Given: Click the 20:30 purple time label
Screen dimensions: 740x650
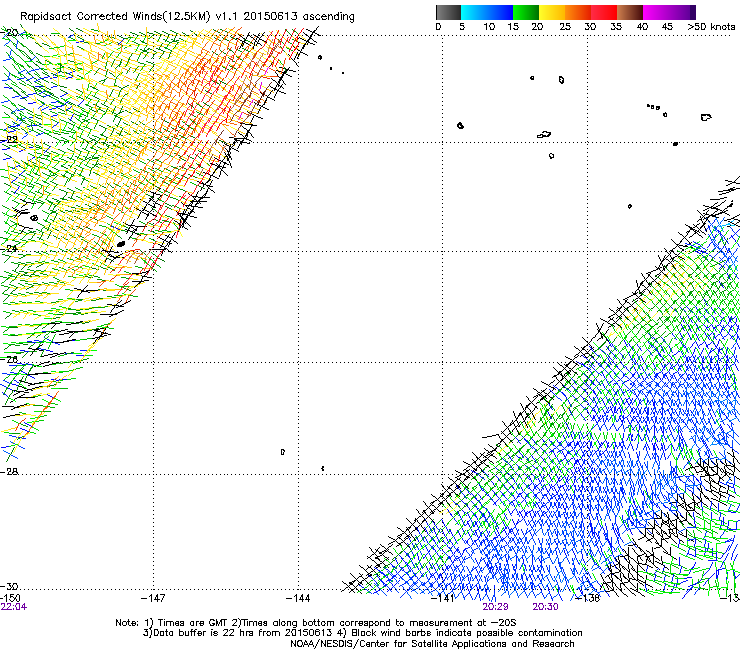Looking at the screenshot, I should coord(546,607).
